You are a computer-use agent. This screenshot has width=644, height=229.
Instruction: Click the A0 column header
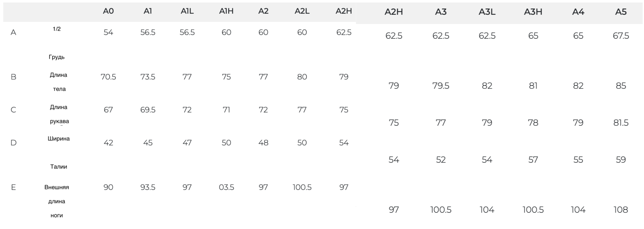(108, 11)
